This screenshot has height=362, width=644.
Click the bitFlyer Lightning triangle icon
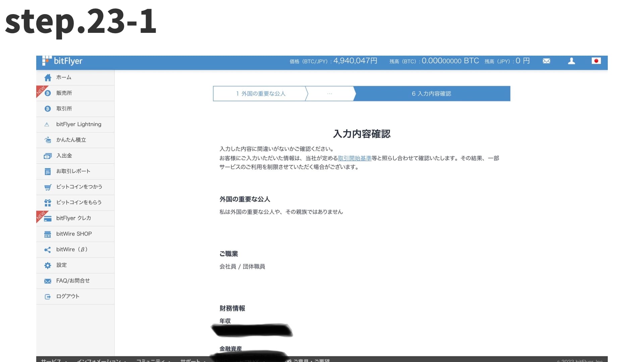[x=47, y=124]
